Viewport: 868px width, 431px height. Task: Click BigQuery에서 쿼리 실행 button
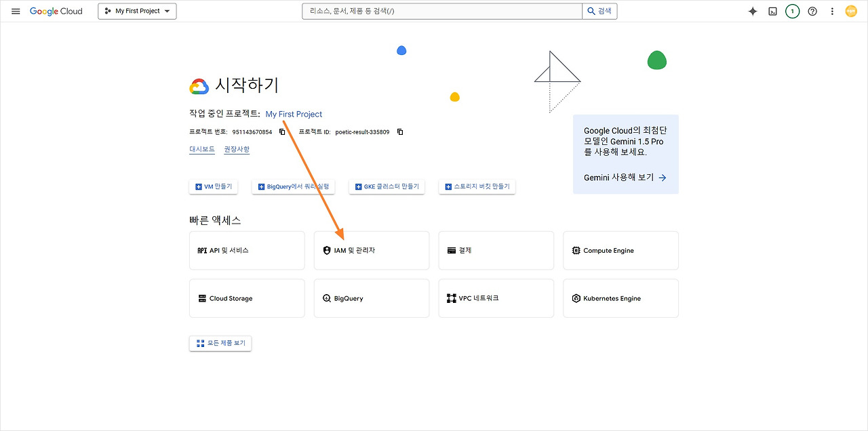(x=294, y=186)
